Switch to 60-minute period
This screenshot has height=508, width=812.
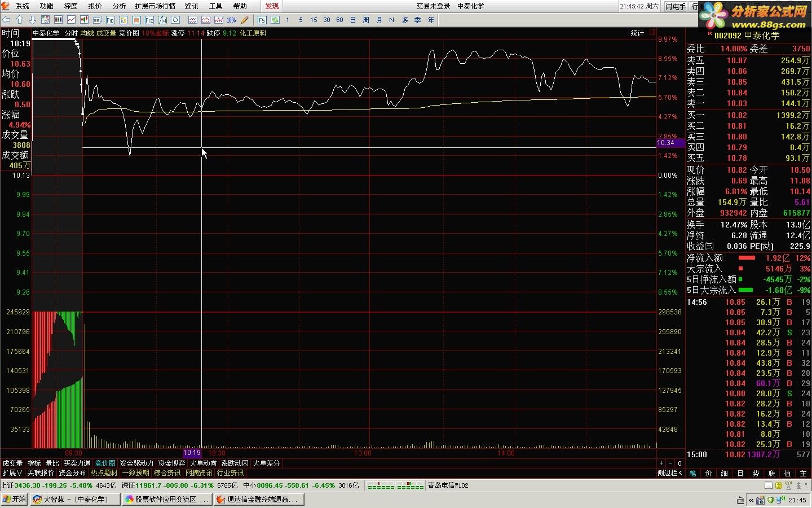click(x=339, y=20)
